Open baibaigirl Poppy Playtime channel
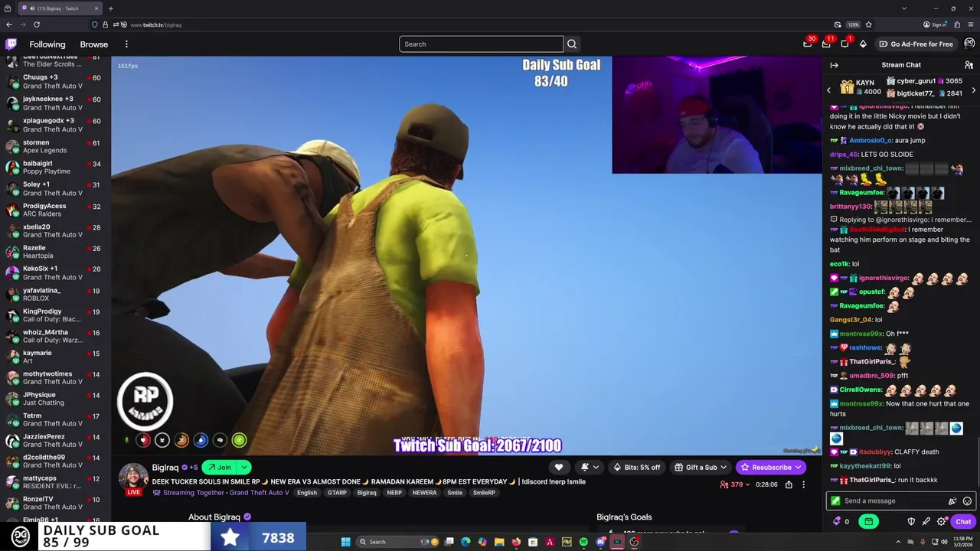The height and width of the screenshot is (551, 980). coord(55,167)
